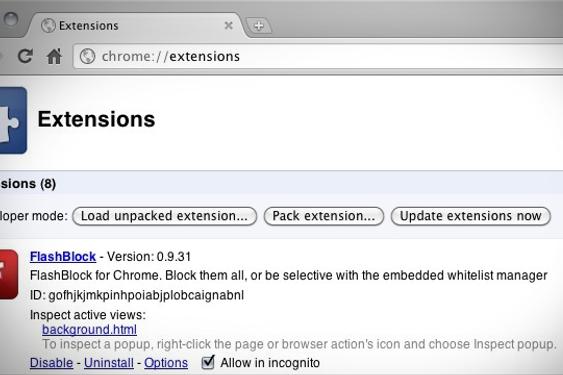Click the Disable link for FlashBlock

[51, 363]
